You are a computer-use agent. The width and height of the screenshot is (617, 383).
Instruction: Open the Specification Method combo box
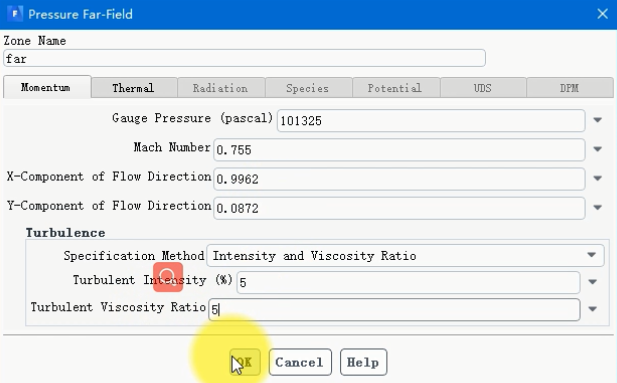pyautogui.click(x=405, y=255)
